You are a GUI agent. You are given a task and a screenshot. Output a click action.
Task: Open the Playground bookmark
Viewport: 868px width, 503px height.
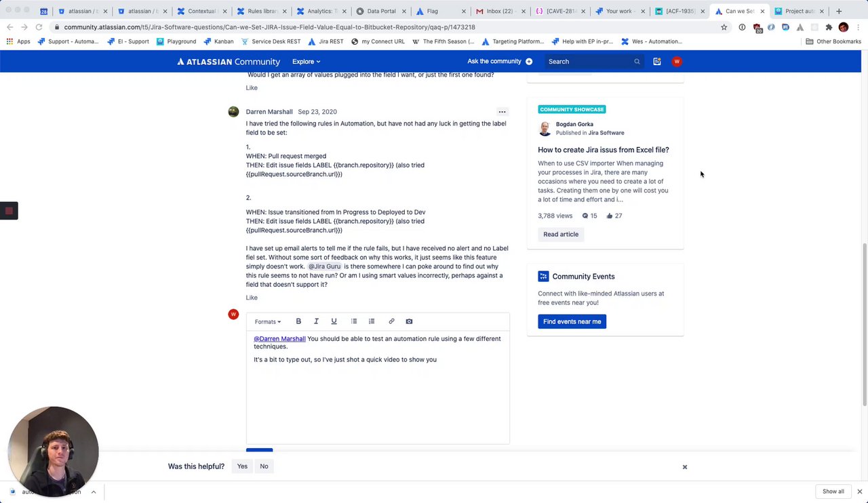pos(176,41)
